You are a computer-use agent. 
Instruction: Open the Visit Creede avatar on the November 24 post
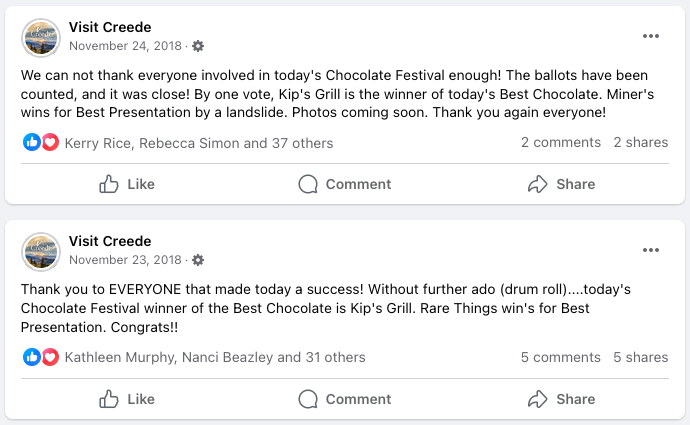tap(41, 38)
